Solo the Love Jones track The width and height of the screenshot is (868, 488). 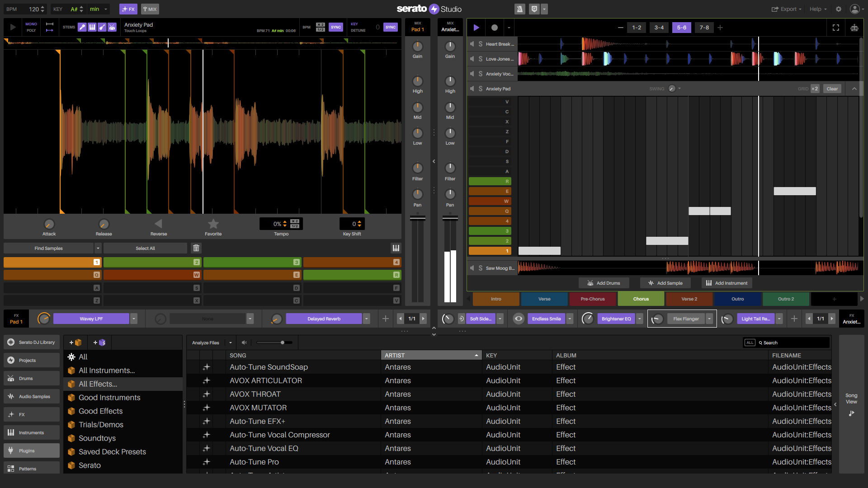click(480, 59)
